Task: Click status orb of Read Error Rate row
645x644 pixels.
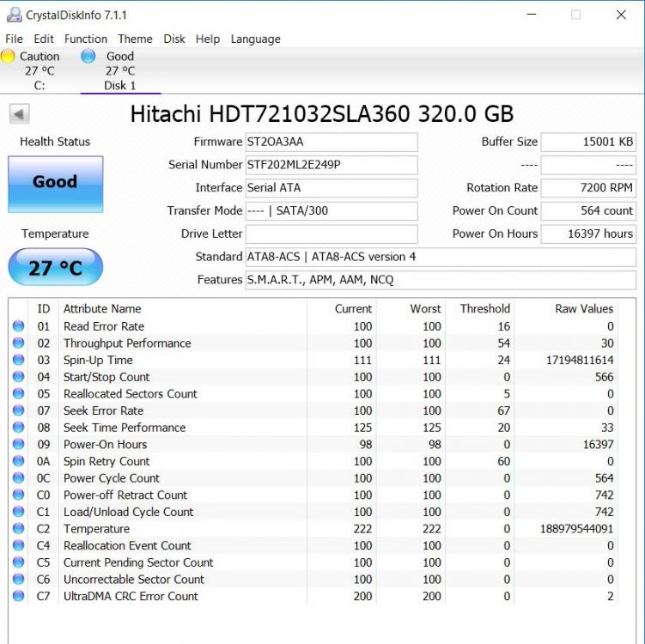Action: (x=19, y=326)
